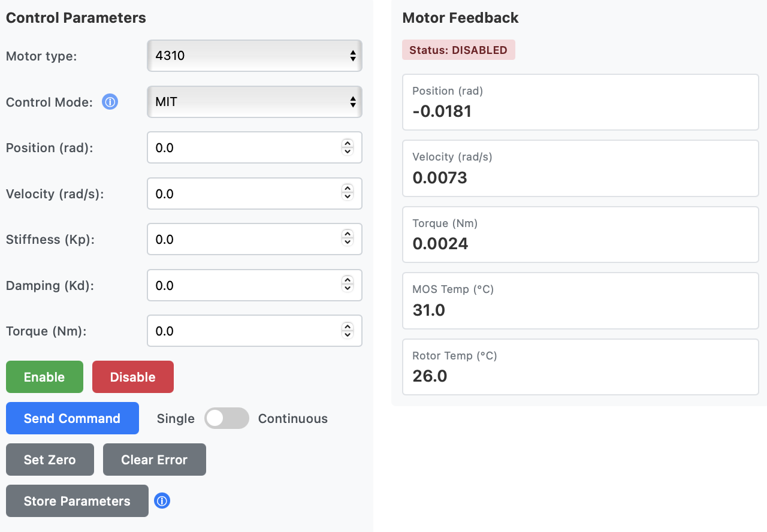Disable the motor
The width and height of the screenshot is (767, 532).
point(132,377)
